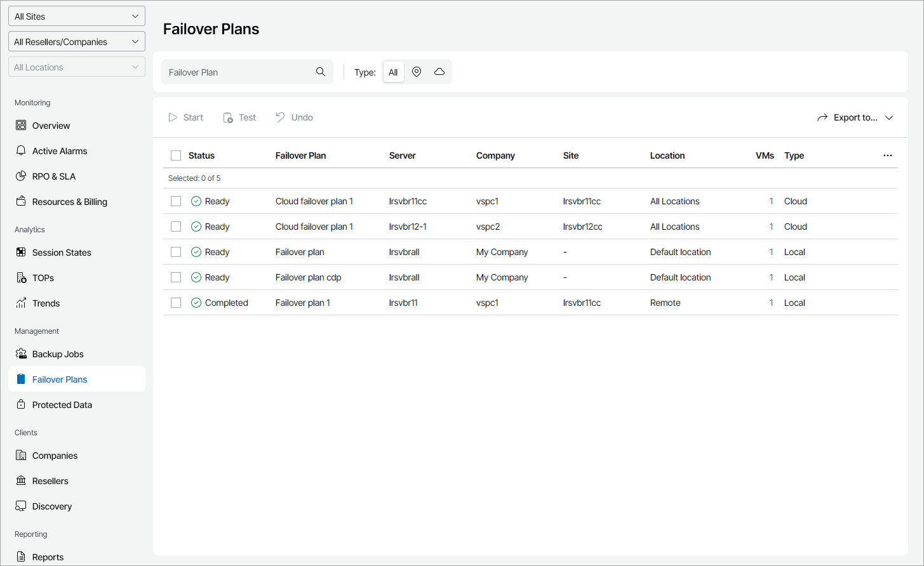
Task: Open the All Sites dropdown
Action: coord(77,16)
